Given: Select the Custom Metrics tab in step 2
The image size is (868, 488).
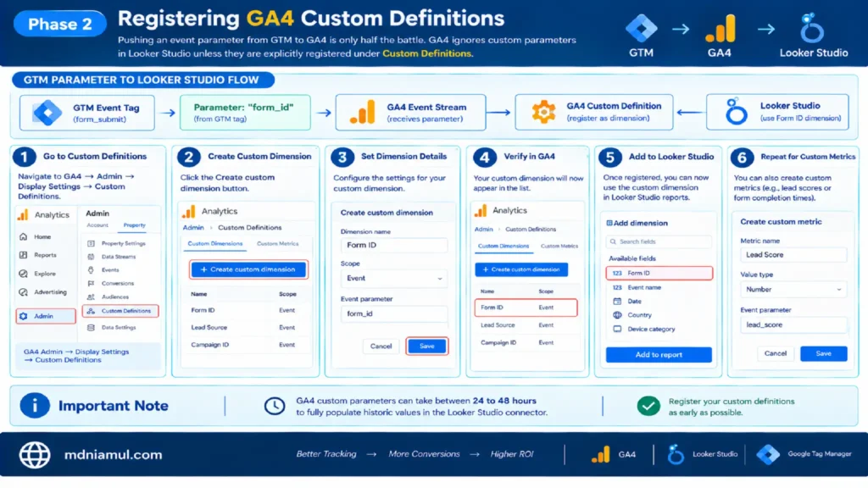Looking at the screenshot, I should click(277, 243).
